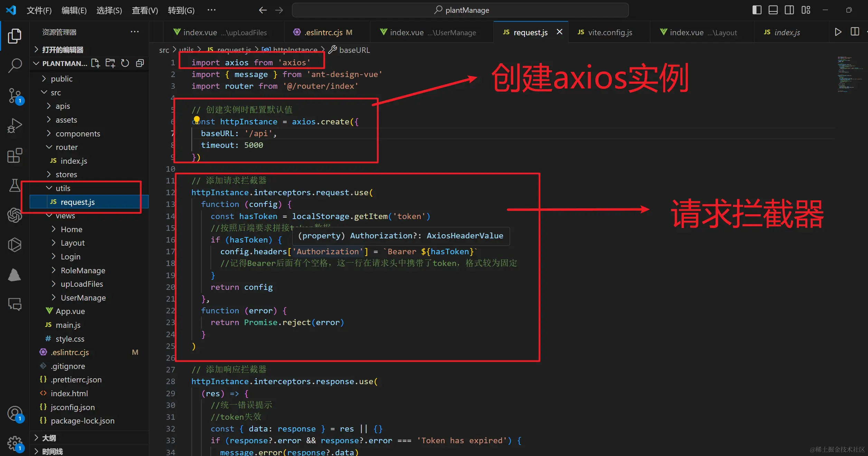Image resolution: width=868 pixels, height=456 pixels.
Task: Click the New Folder icon in explorer
Action: click(x=110, y=63)
